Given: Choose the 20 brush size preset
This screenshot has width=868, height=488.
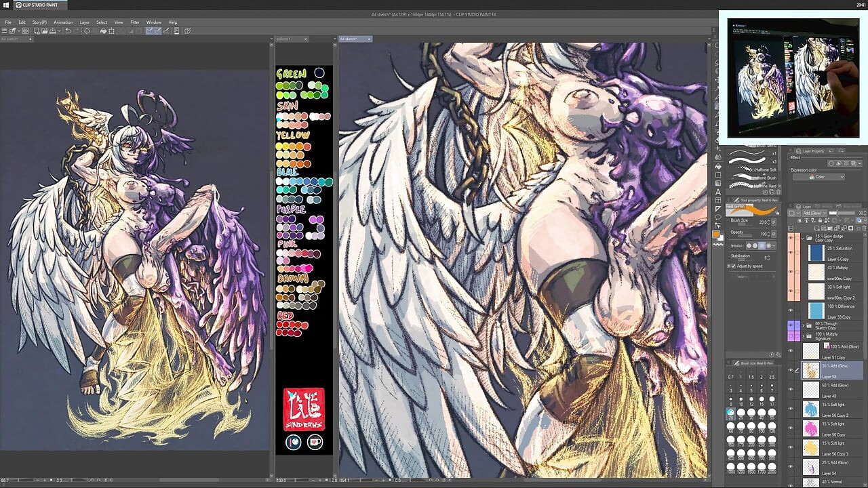Looking at the screenshot, I should tap(730, 413).
